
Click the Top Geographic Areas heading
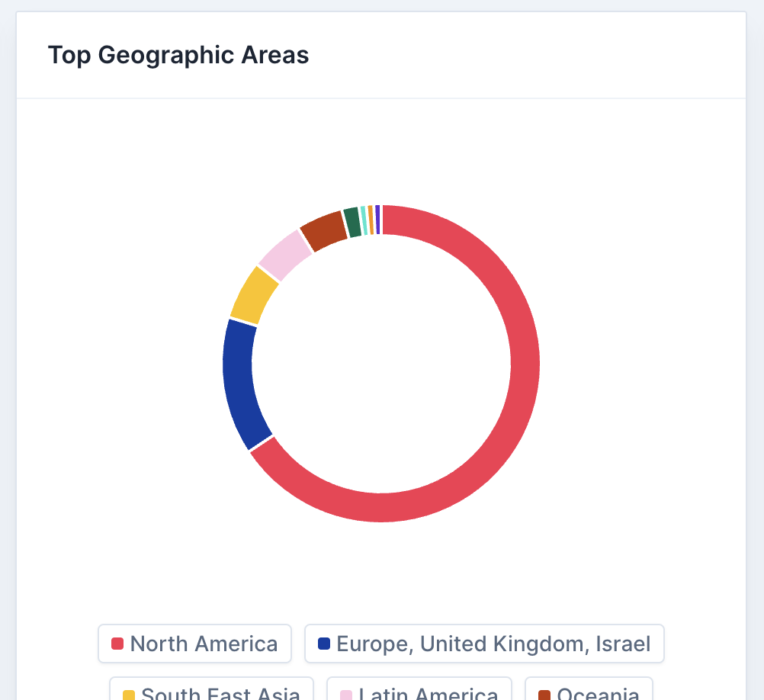tap(178, 56)
